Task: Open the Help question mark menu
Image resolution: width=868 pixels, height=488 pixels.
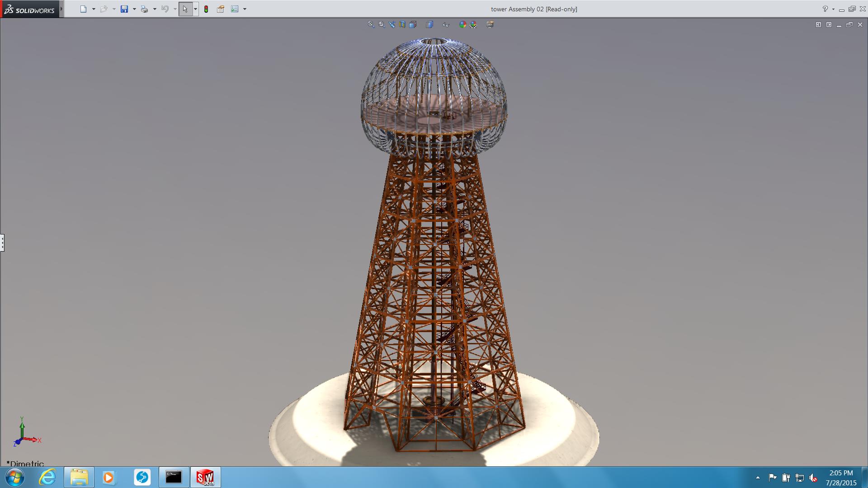Action: pos(825,9)
